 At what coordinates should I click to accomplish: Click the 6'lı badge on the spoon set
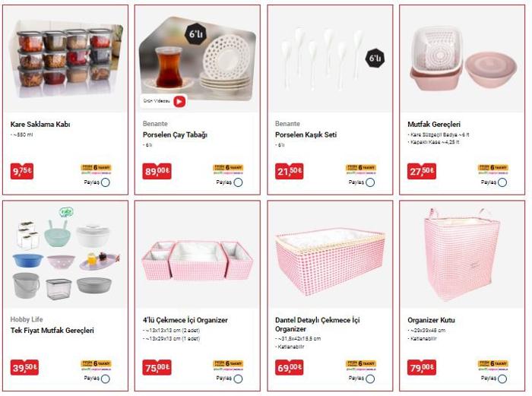375,58
